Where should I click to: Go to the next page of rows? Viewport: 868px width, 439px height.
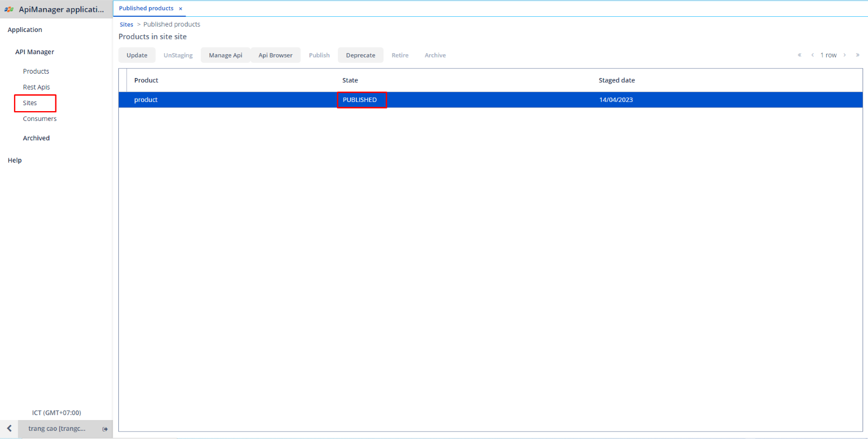coord(845,55)
